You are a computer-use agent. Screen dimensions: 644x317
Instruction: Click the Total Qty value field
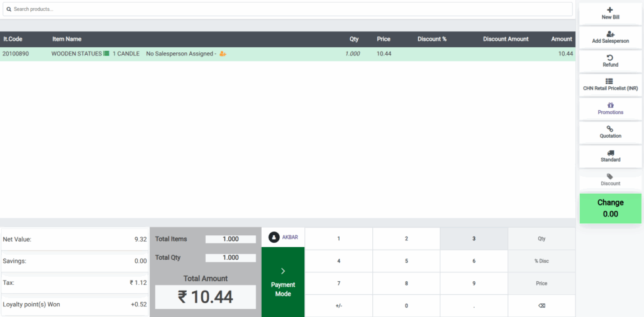coord(230,258)
